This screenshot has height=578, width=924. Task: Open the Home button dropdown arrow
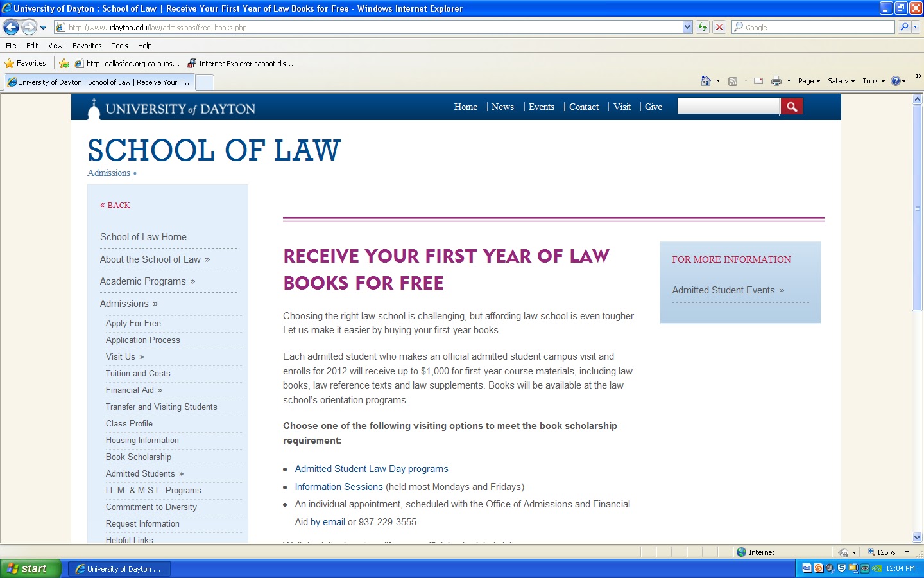718,81
